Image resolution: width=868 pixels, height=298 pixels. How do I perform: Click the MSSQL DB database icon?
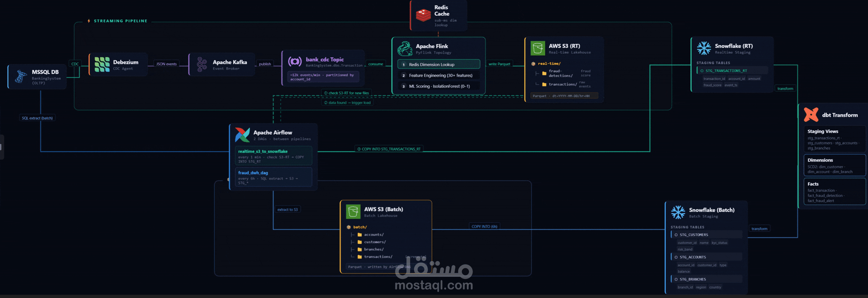[21, 76]
